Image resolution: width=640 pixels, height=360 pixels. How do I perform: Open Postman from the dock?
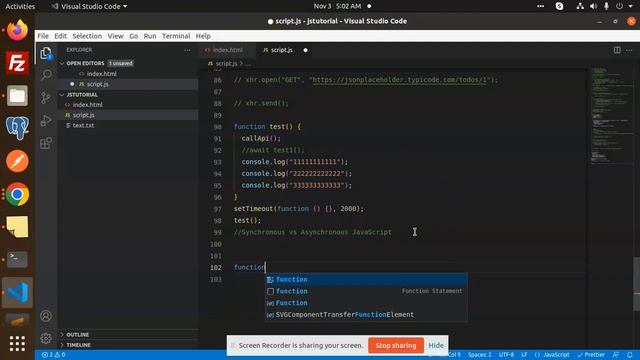pos(17,161)
